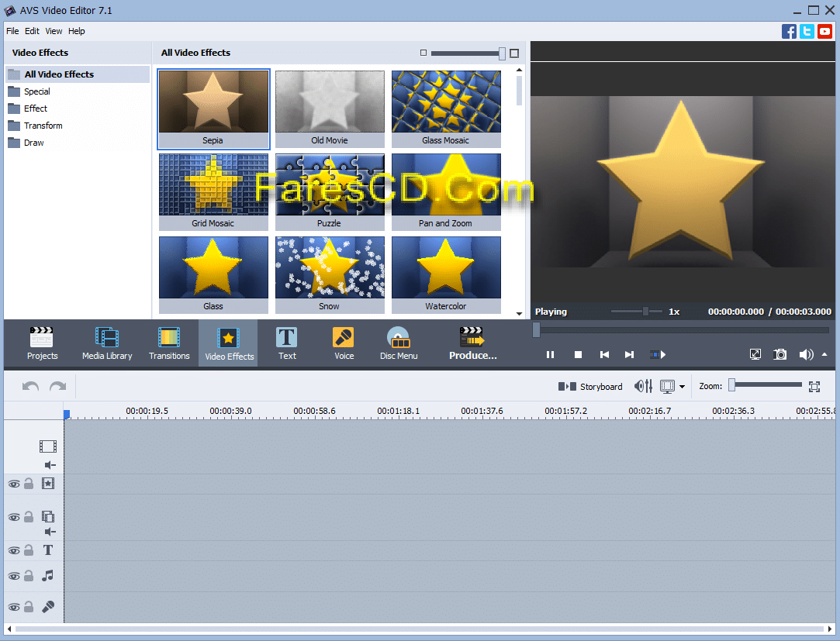Open the Text tool
Viewport: 840px width, 641px height.
[x=287, y=343]
